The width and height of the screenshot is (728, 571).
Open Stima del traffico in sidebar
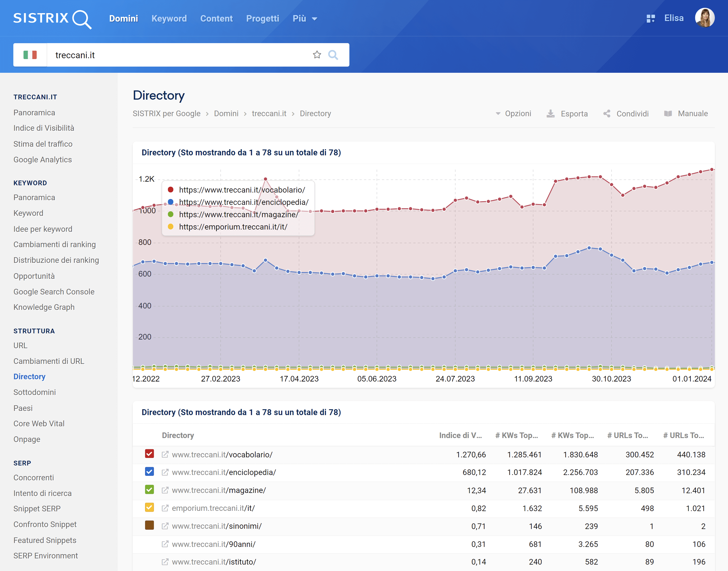point(43,144)
